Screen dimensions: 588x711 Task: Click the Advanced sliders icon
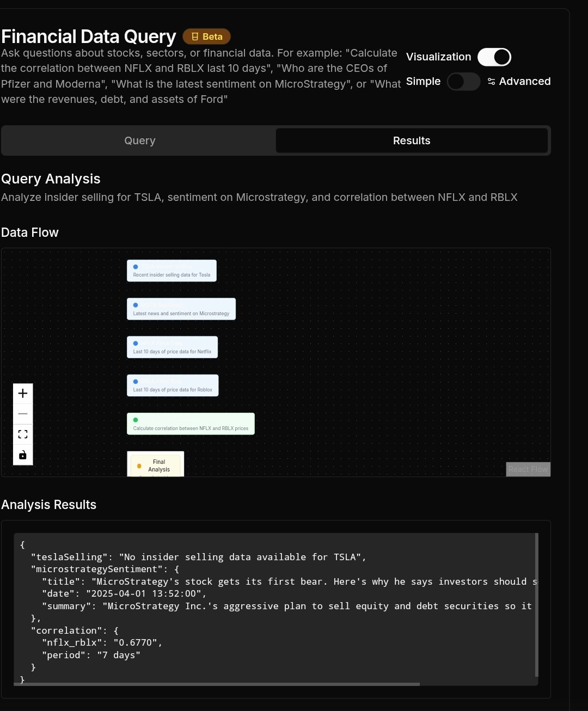pyautogui.click(x=492, y=81)
